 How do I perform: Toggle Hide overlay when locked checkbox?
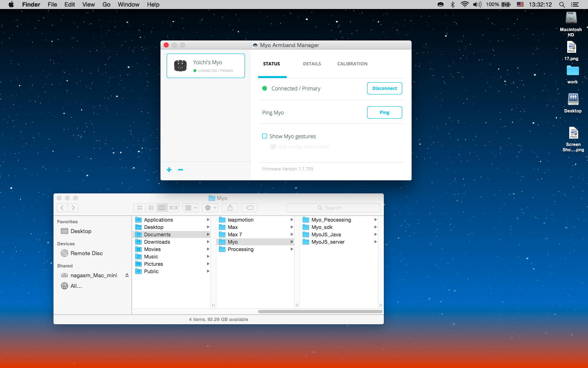(x=273, y=147)
